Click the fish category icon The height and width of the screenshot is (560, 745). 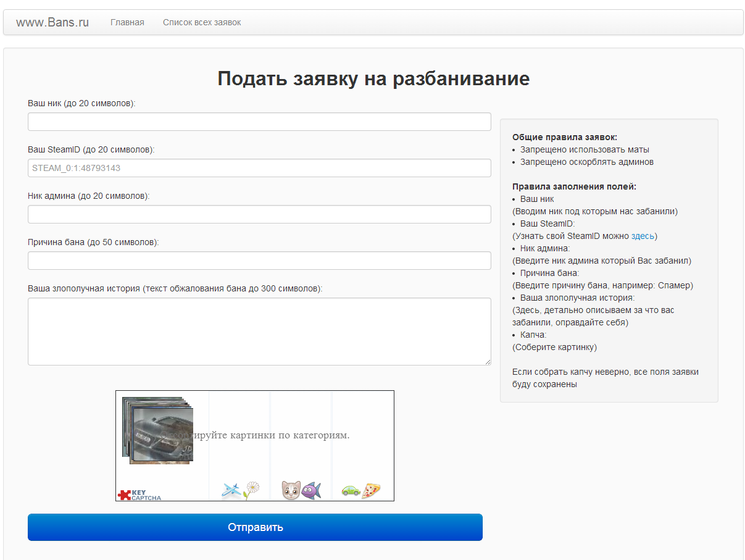(311, 491)
